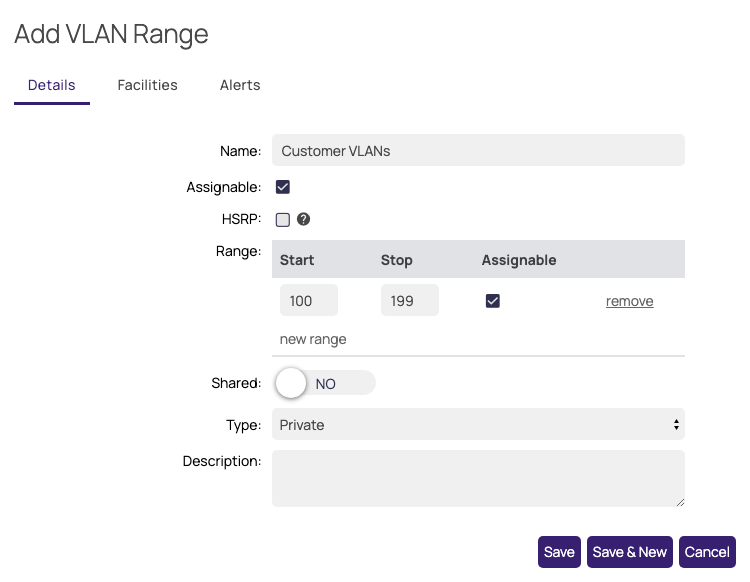
Task: Click the Stop column header
Action: (397, 260)
